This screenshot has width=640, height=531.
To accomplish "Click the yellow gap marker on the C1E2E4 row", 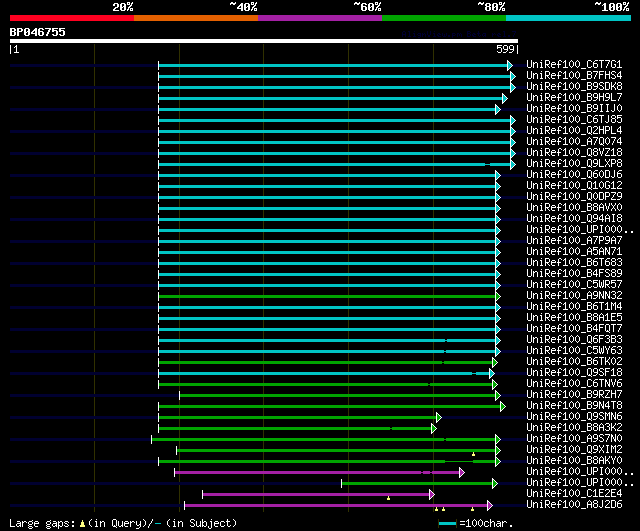I will coord(389,498).
